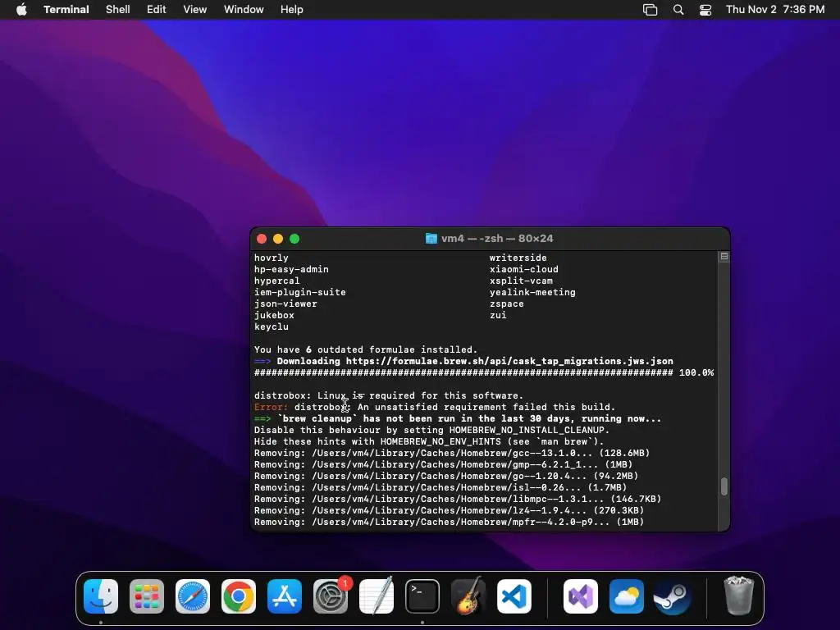
Task: Click the Removing gcc--13.1.0 line
Action: pyautogui.click(x=452, y=453)
